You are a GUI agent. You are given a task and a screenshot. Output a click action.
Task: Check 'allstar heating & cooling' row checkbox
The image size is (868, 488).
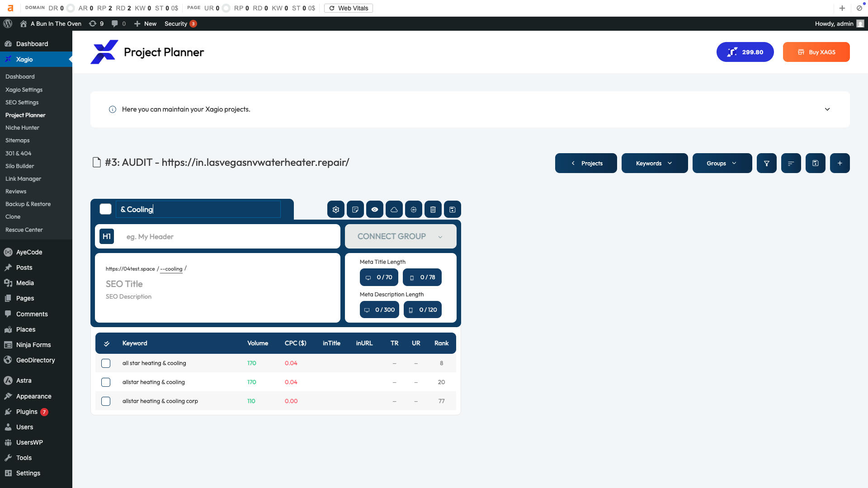click(x=106, y=382)
